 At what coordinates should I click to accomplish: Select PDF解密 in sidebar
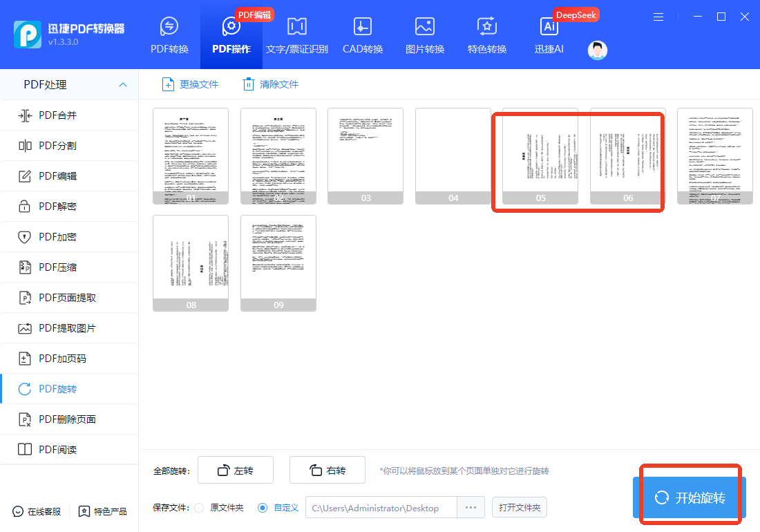[69, 207]
